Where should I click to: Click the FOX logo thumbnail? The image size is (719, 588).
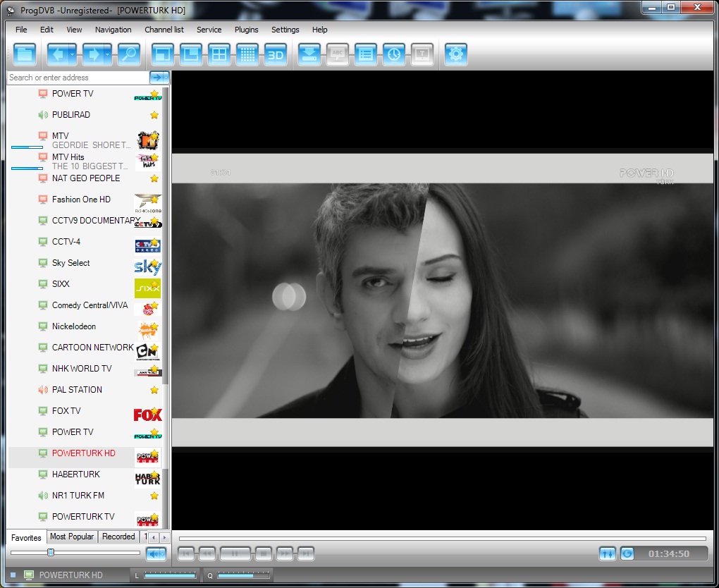[147, 415]
